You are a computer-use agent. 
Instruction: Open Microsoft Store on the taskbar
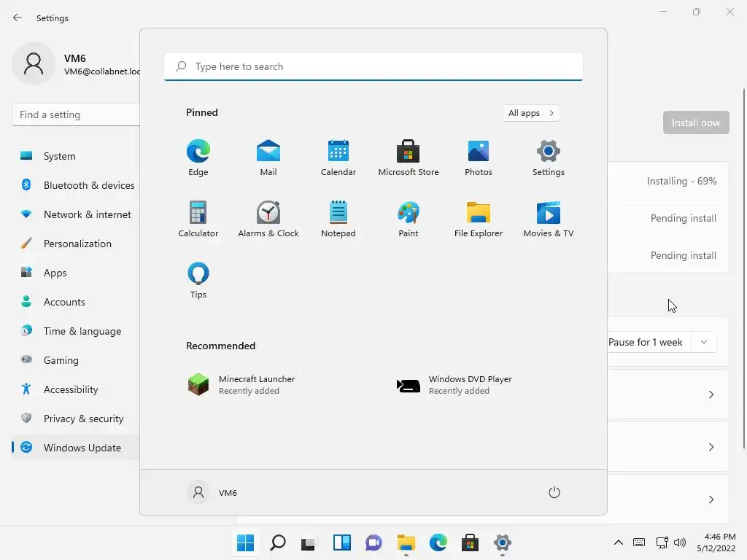[471, 542]
